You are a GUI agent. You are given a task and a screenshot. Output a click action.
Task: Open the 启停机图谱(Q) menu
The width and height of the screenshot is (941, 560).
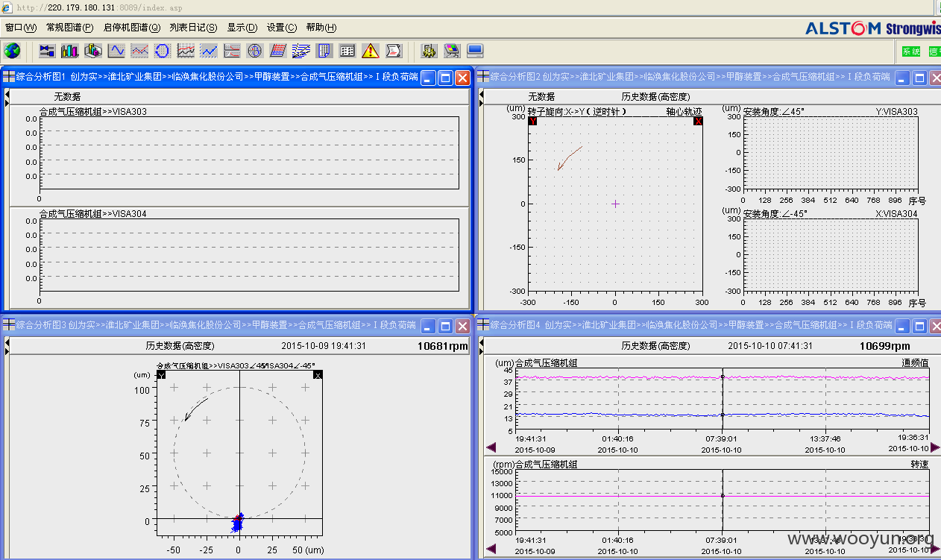[132, 28]
